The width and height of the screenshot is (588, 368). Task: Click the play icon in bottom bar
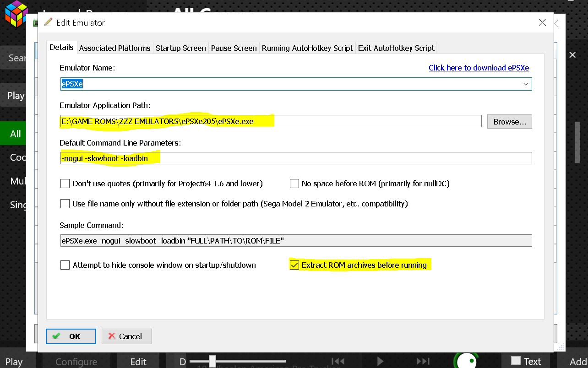coord(380,361)
